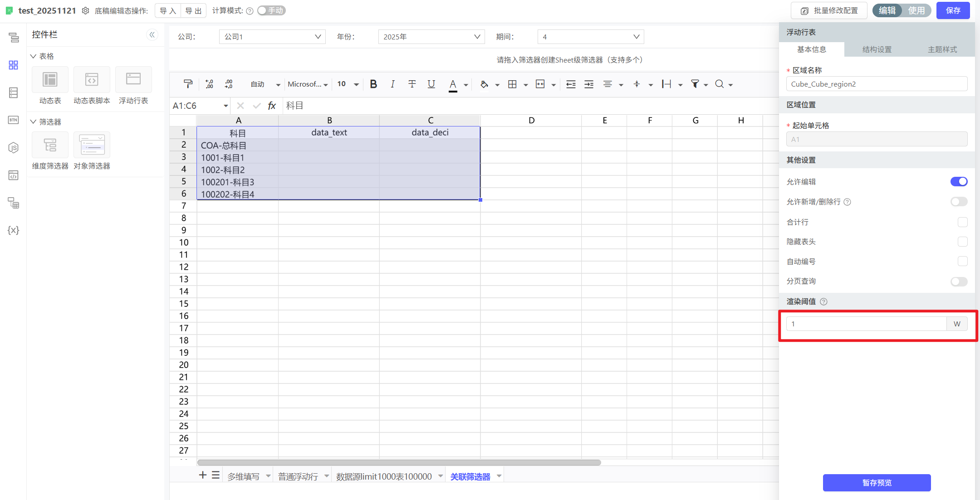
Task: Open the cell borders tool
Action: (512, 84)
